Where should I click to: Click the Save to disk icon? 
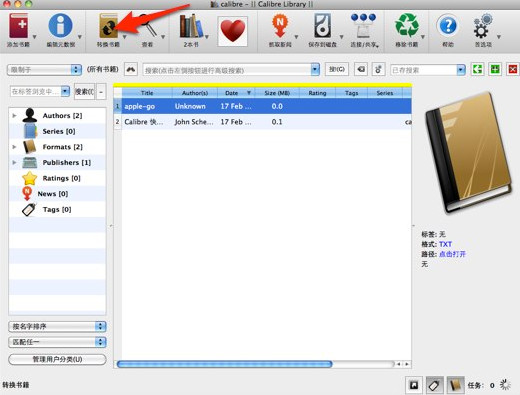pos(322,26)
